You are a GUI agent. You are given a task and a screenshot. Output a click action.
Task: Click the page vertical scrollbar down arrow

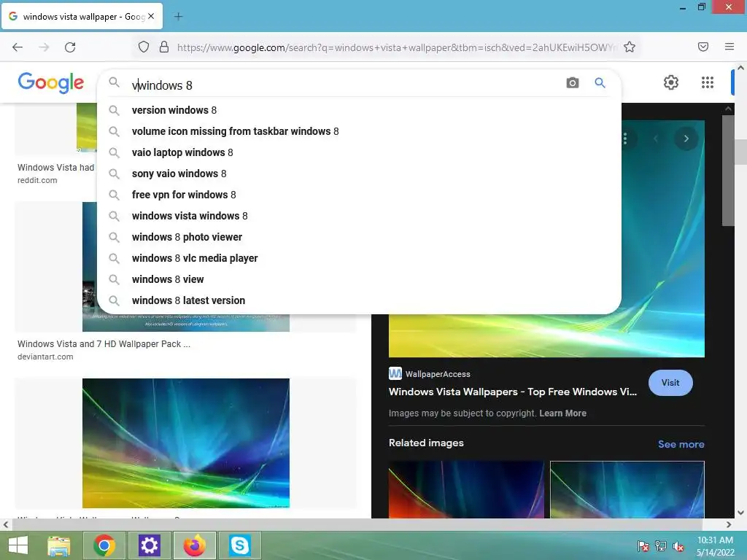(x=740, y=513)
